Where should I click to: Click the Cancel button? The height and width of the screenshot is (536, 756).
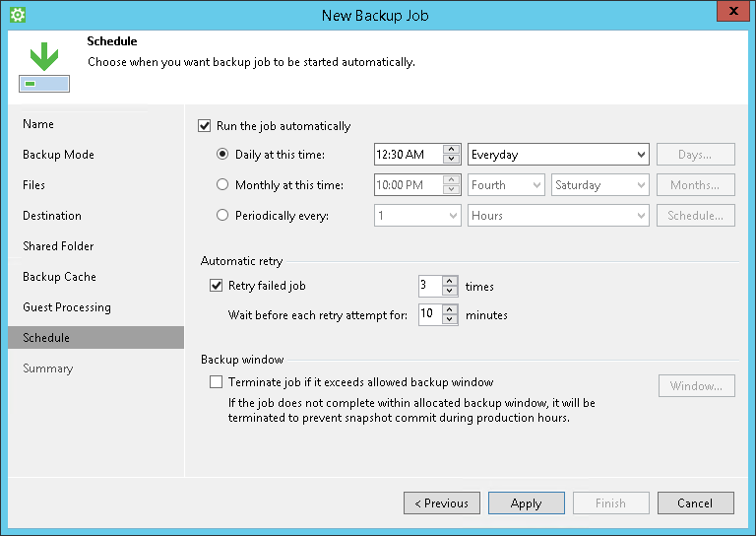696,503
